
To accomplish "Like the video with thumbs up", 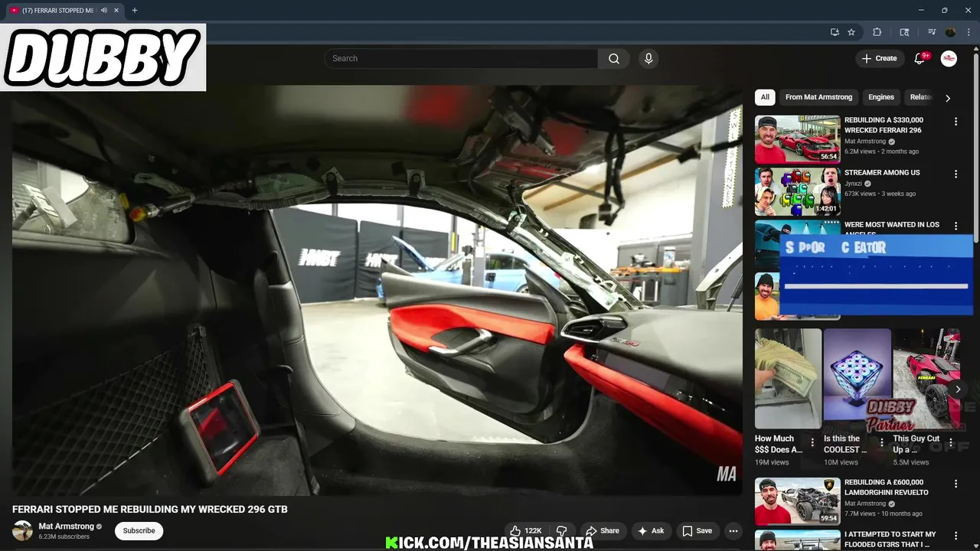I will 525,531.
